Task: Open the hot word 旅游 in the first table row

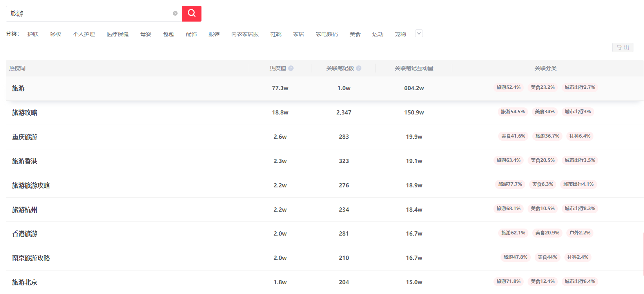Action: pos(18,88)
